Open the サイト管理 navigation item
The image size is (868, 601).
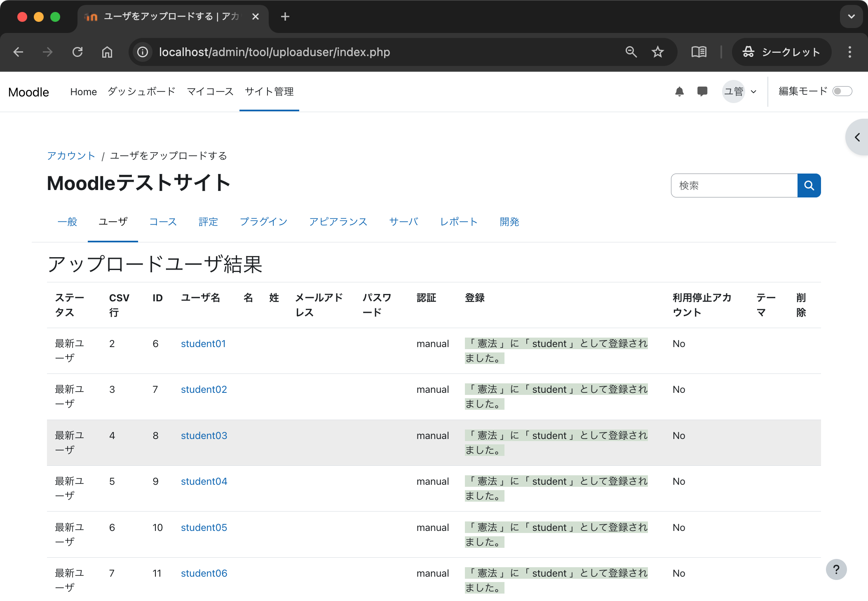pyautogui.click(x=269, y=92)
